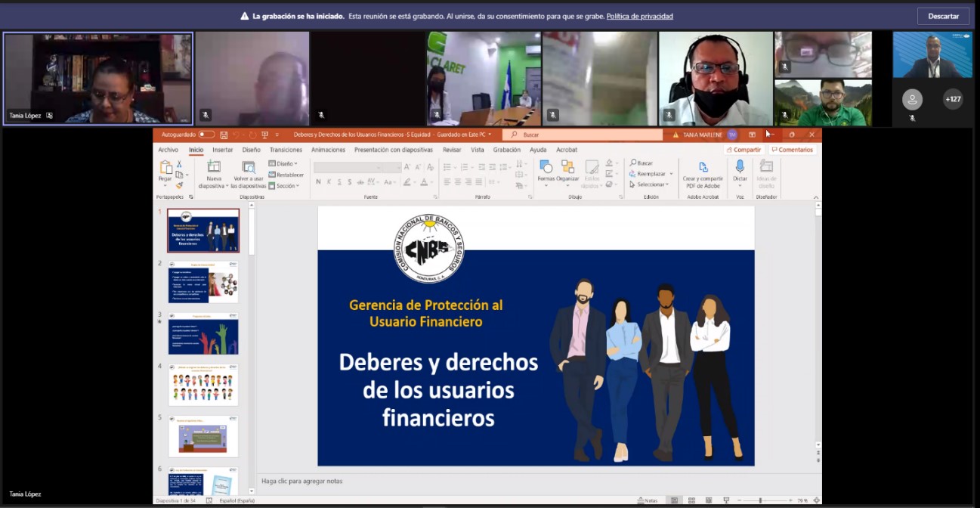
Task: Click the zoom slider in status bar
Action: point(760,500)
